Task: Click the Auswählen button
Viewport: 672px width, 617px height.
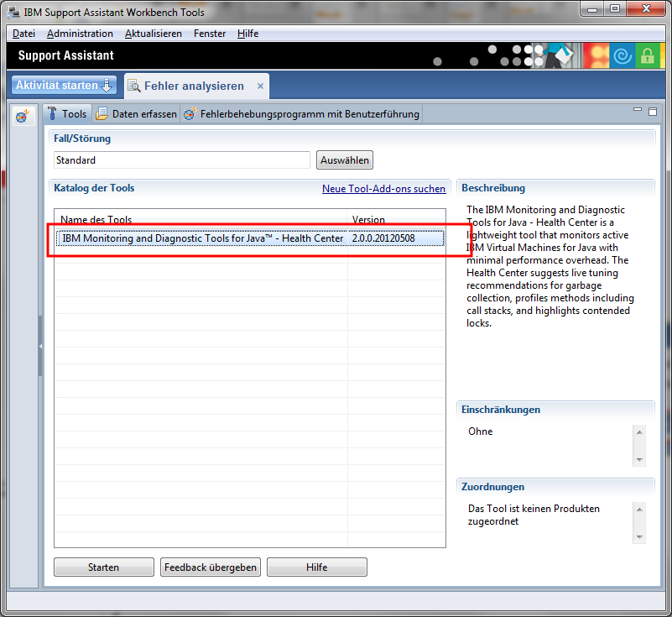Action: pos(344,160)
